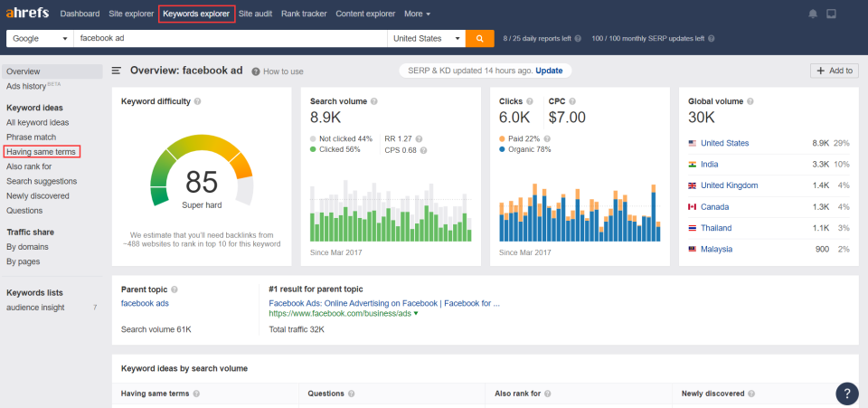Viewport: 868px width, 408px height.
Task: Click Thailand in Global volume list
Action: (x=716, y=228)
